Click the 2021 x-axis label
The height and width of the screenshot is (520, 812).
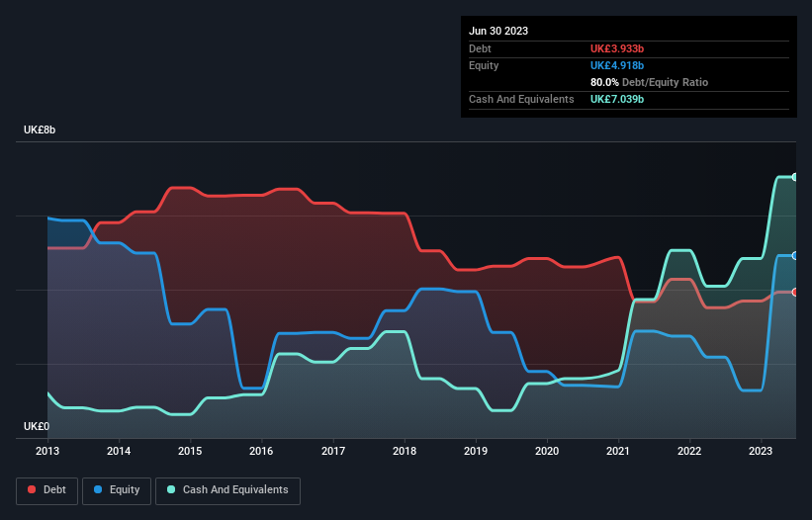[x=618, y=451]
